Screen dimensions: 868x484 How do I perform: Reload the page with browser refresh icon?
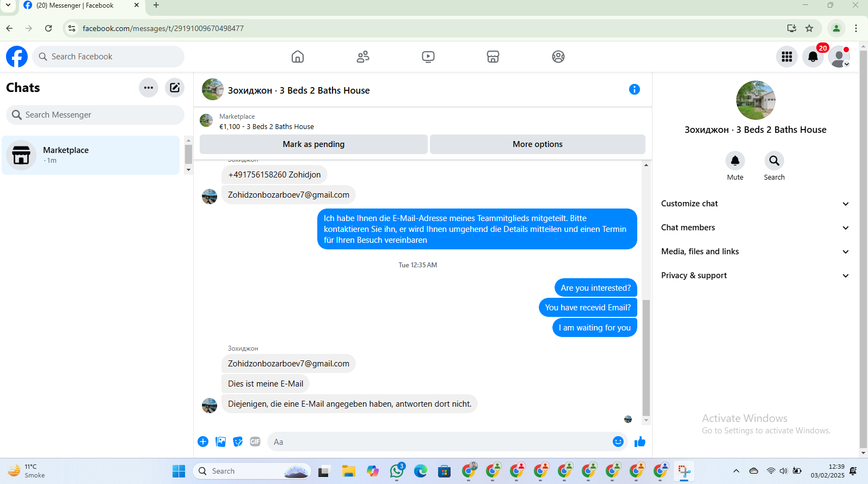[x=48, y=28]
